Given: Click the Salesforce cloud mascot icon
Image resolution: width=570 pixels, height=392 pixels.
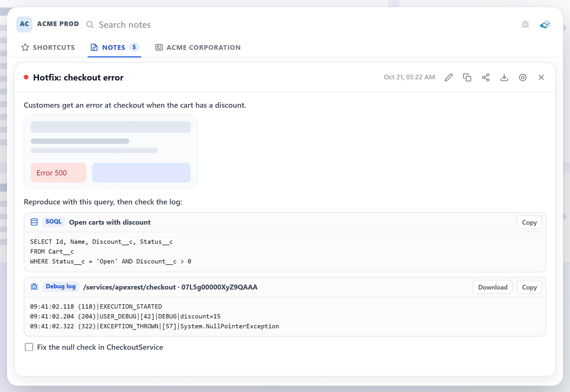Looking at the screenshot, I should click(x=545, y=24).
